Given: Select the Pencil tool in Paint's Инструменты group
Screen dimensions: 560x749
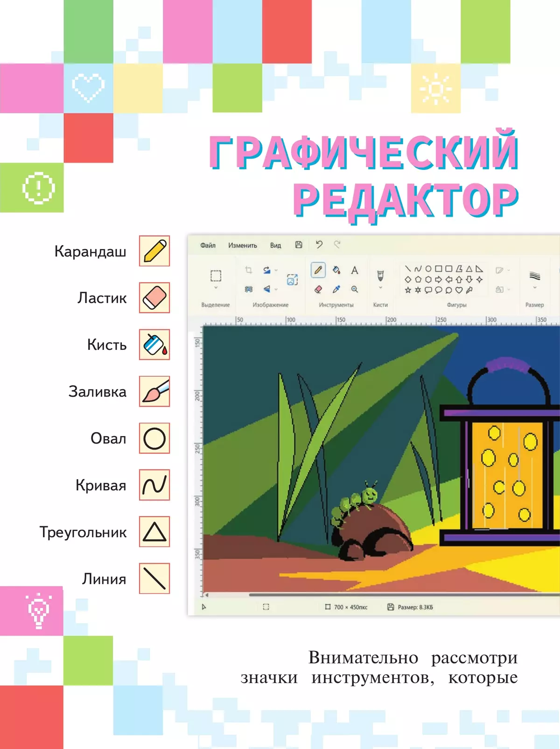Looking at the screenshot, I should pyautogui.click(x=318, y=270).
